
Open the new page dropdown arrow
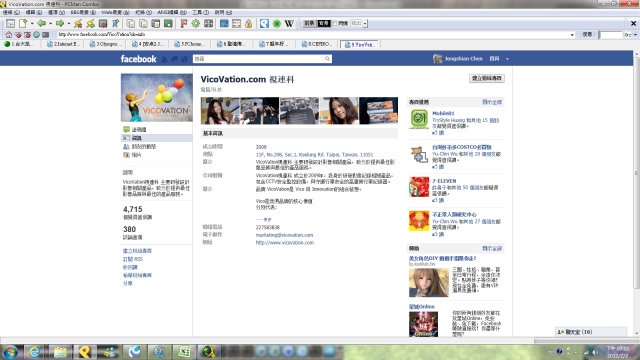click(x=32, y=24)
